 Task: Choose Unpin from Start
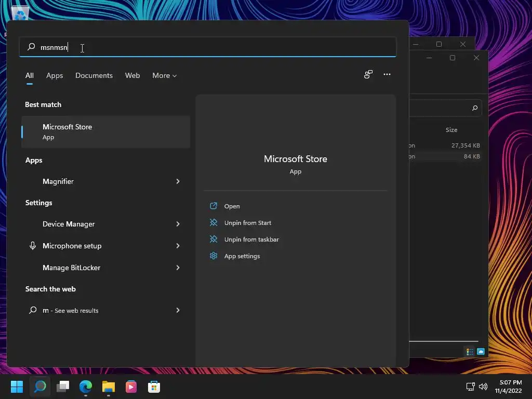click(x=248, y=223)
